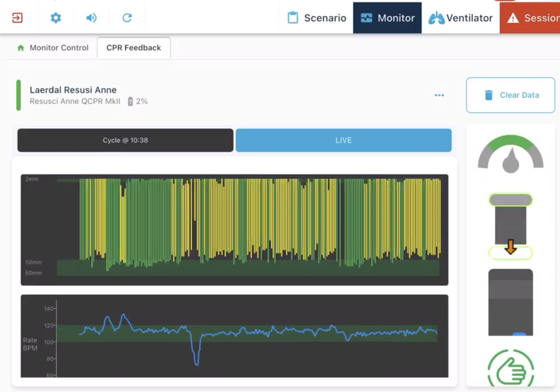Viewport: 560px width, 392px height.
Task: Switch to the Monitor tab
Action: [x=387, y=18]
